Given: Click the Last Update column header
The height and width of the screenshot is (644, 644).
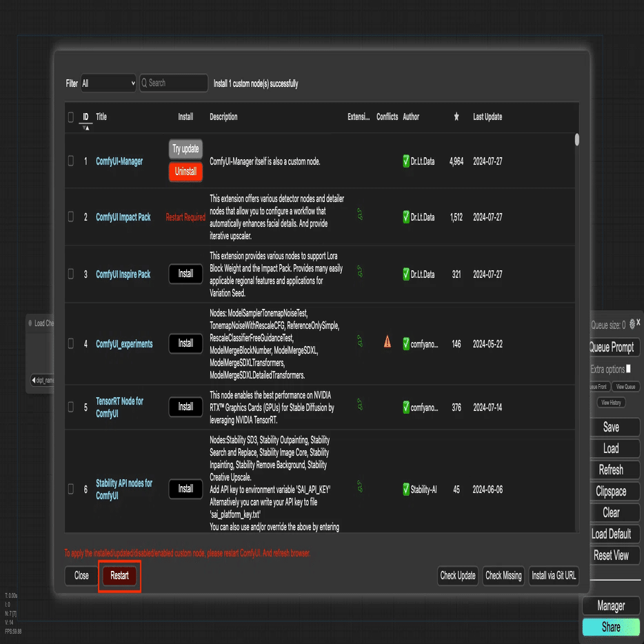Looking at the screenshot, I should pyautogui.click(x=487, y=117).
